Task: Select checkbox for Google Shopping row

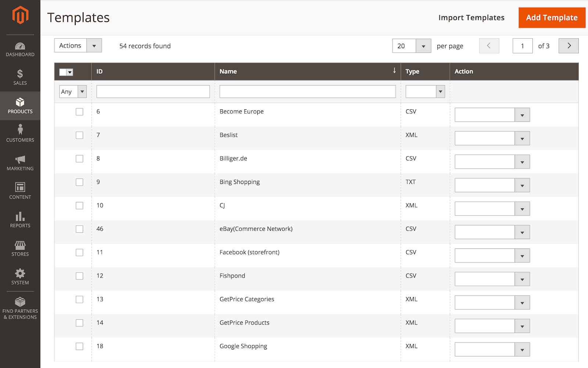Action: point(79,346)
